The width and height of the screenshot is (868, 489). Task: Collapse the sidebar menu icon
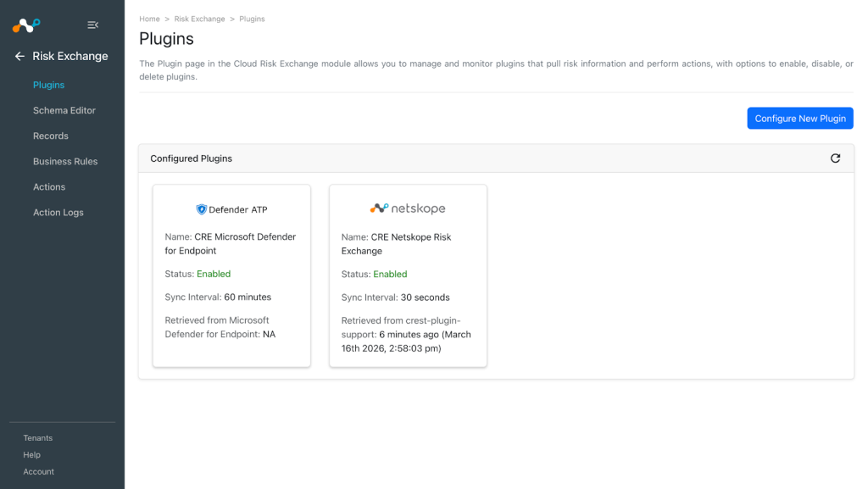coord(93,25)
